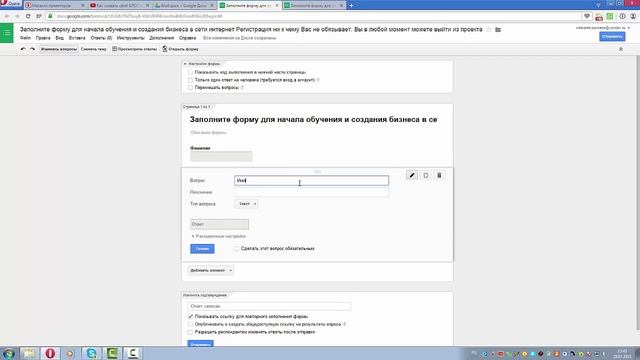This screenshot has width=640, height=360.
Task: Toggle the shuffle questions checkbox
Action: [x=190, y=87]
